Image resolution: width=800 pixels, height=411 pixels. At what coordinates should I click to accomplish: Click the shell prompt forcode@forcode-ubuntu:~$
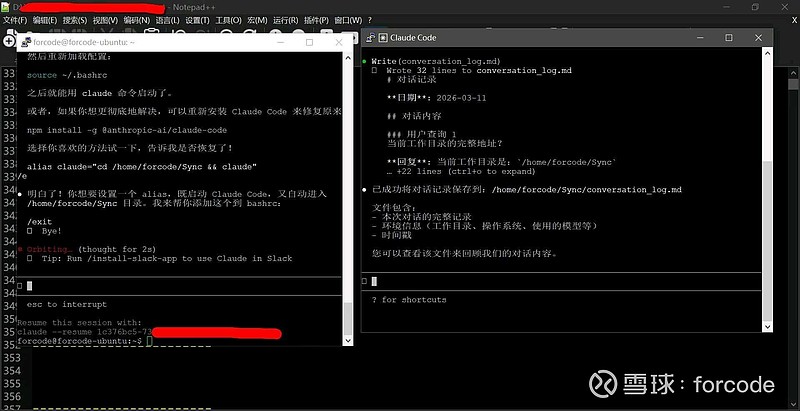click(79, 341)
